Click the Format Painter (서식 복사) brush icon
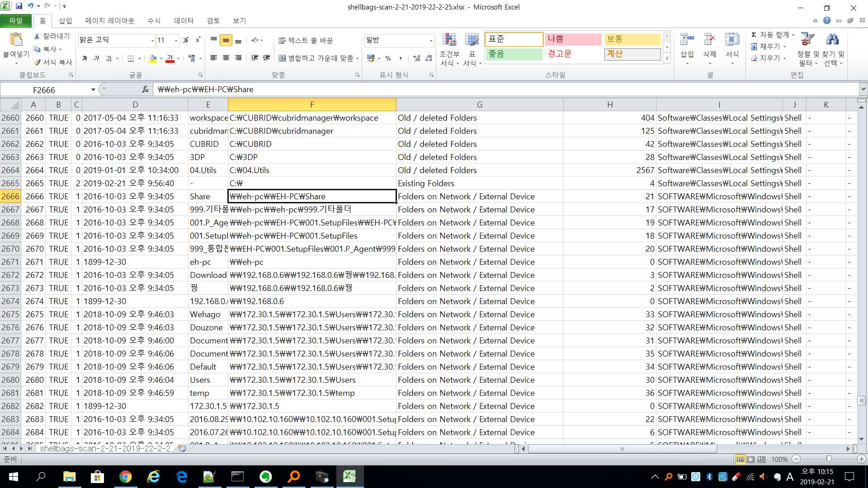Screen dimensions: 868x488 pyautogui.click(x=37, y=62)
